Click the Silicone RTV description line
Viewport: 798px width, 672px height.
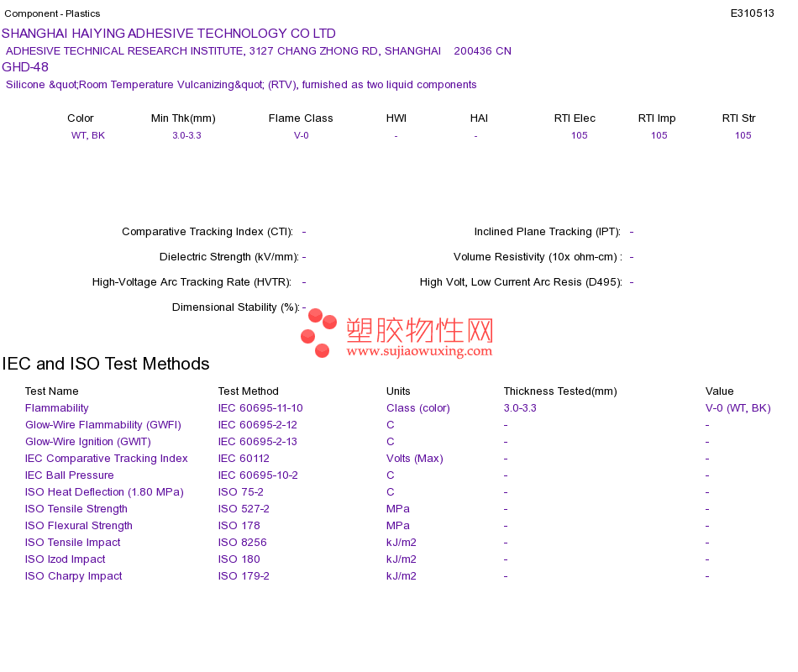[x=241, y=85]
